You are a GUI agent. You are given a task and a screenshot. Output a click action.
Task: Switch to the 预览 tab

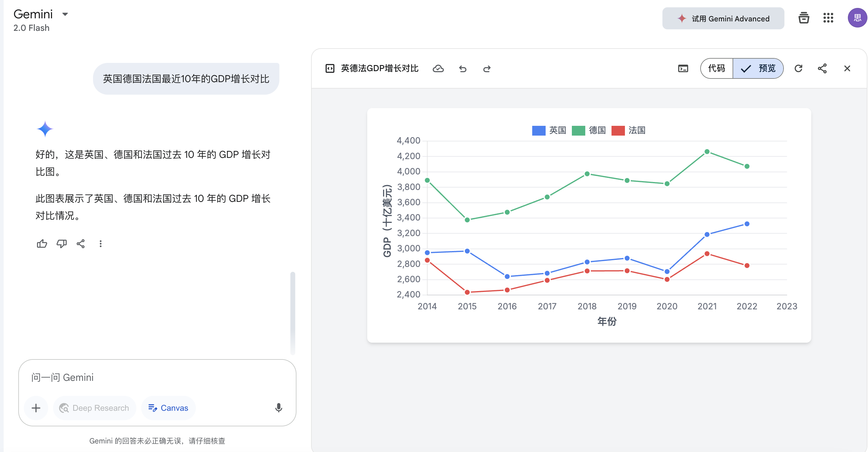758,68
